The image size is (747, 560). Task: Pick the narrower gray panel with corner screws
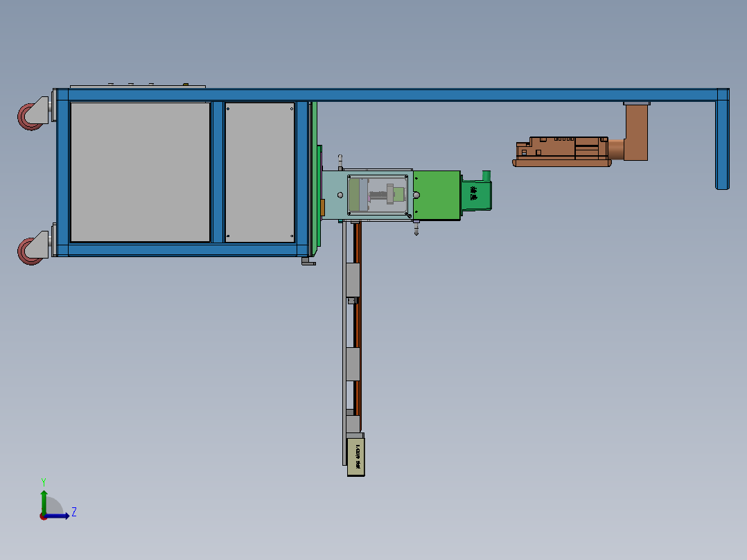coord(260,172)
